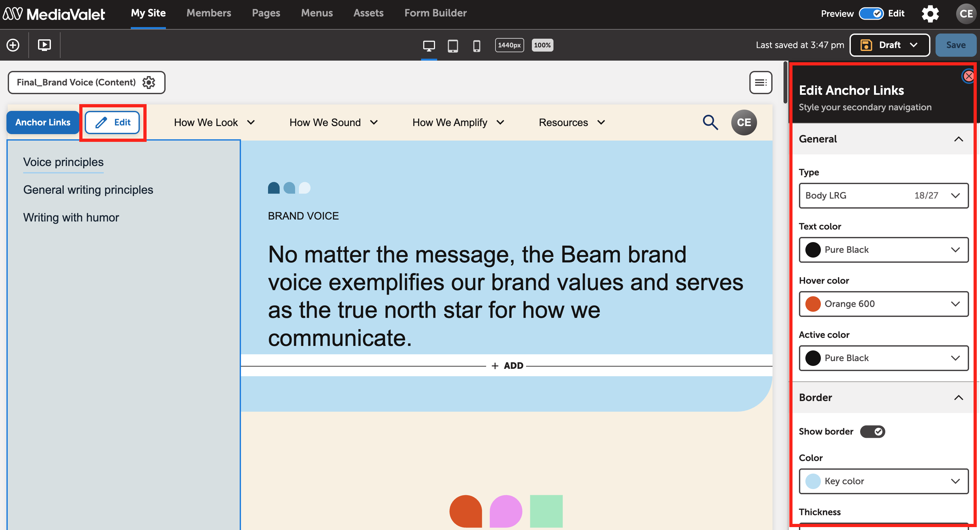Open page settings gear beside Final_Brand Voice
Viewport: 980px width, 530px height.
[149, 82]
